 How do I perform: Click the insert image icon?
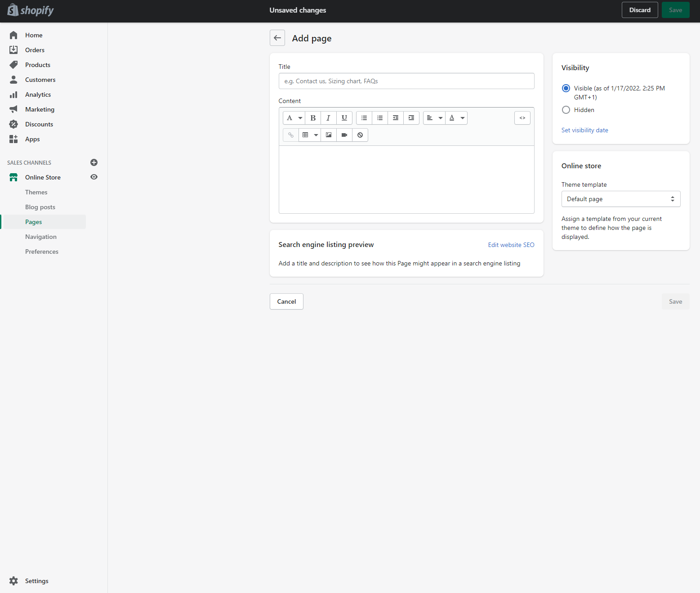(329, 135)
